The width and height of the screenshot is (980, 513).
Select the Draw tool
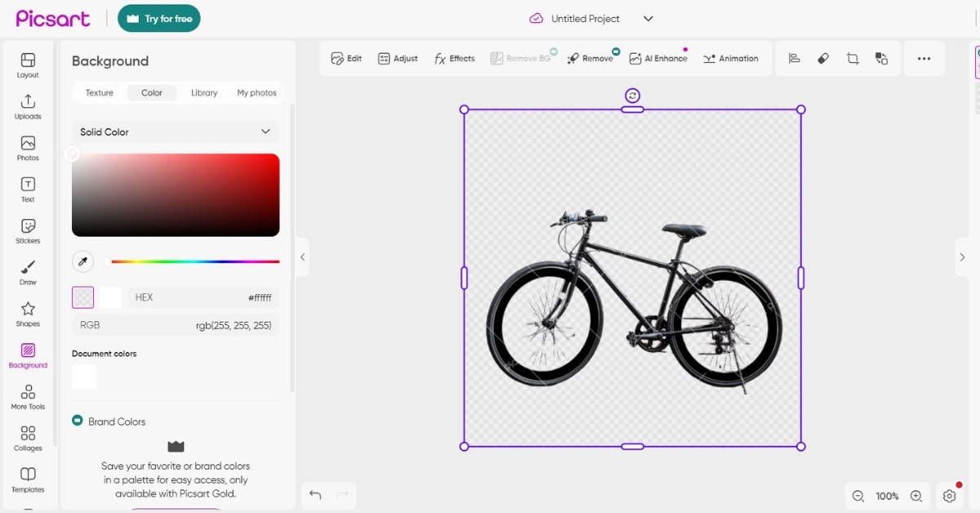(28, 273)
